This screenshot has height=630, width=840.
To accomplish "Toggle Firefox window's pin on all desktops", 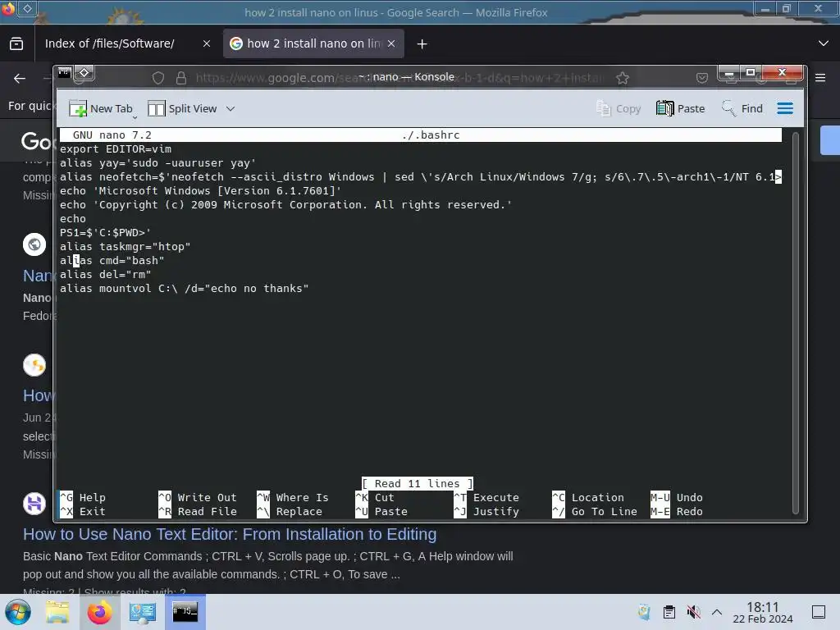I will [x=28, y=8].
